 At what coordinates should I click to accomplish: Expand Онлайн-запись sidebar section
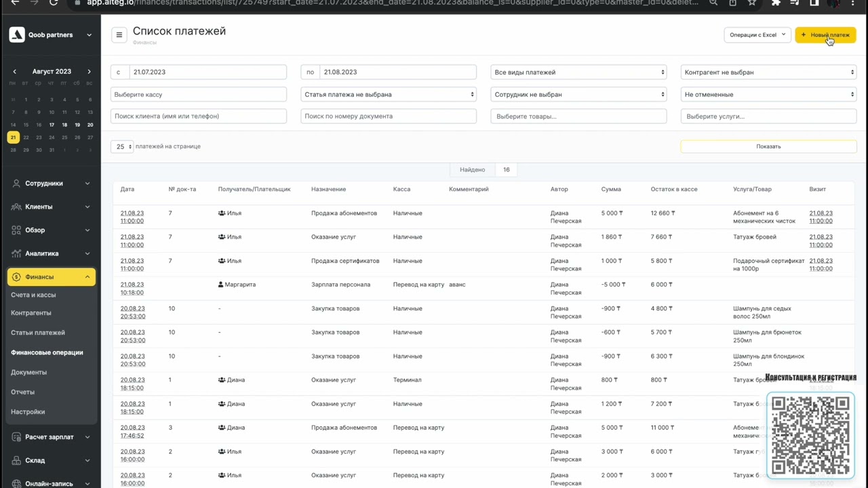(51, 483)
